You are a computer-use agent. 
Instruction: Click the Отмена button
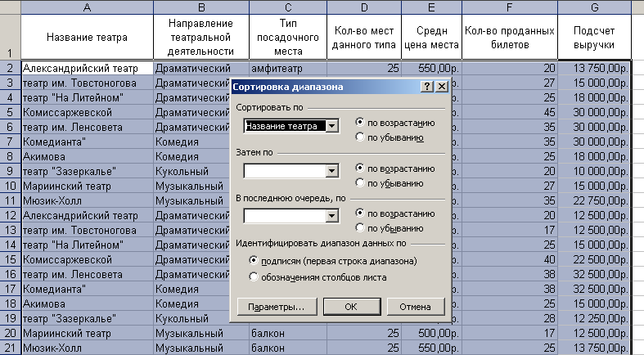(416, 307)
